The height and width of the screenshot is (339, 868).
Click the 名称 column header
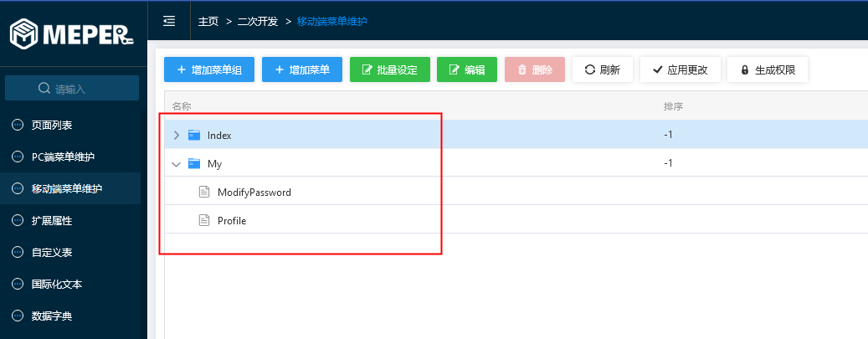point(182,105)
